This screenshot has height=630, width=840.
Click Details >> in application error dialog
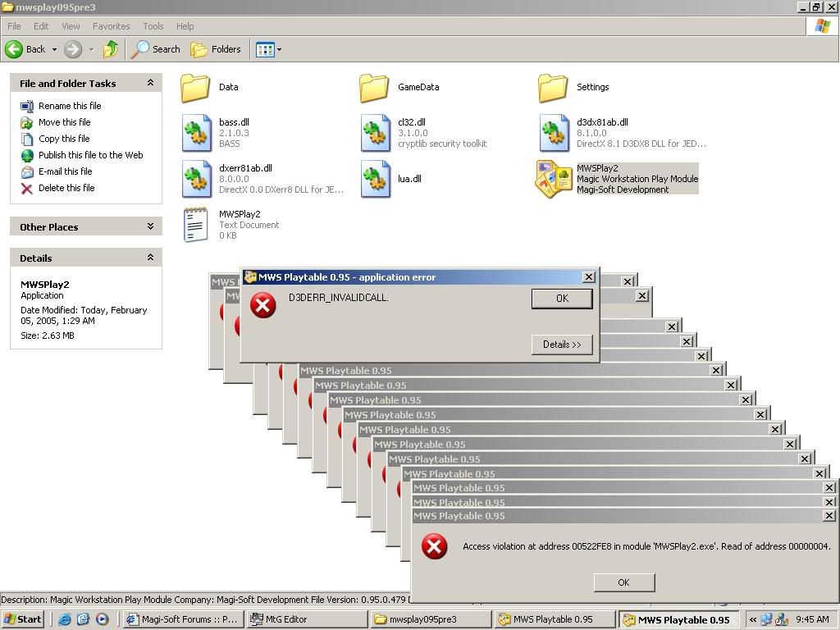point(562,345)
